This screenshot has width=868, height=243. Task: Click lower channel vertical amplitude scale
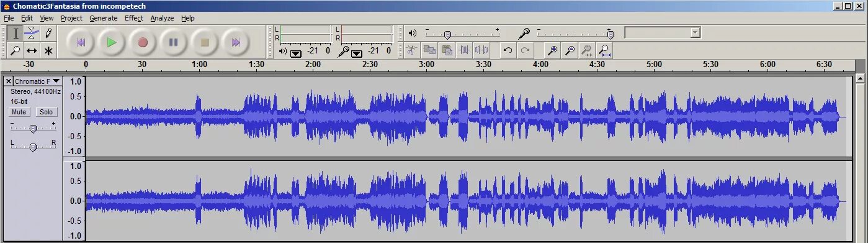[74, 201]
